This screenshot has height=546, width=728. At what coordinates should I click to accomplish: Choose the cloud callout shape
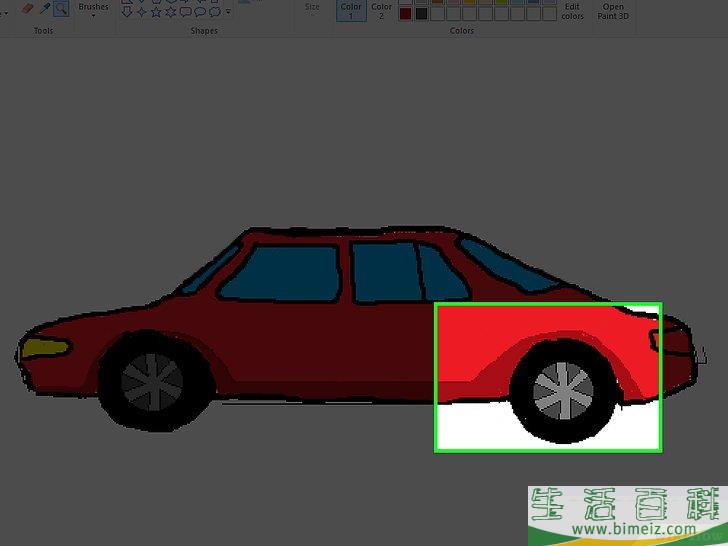point(215,12)
